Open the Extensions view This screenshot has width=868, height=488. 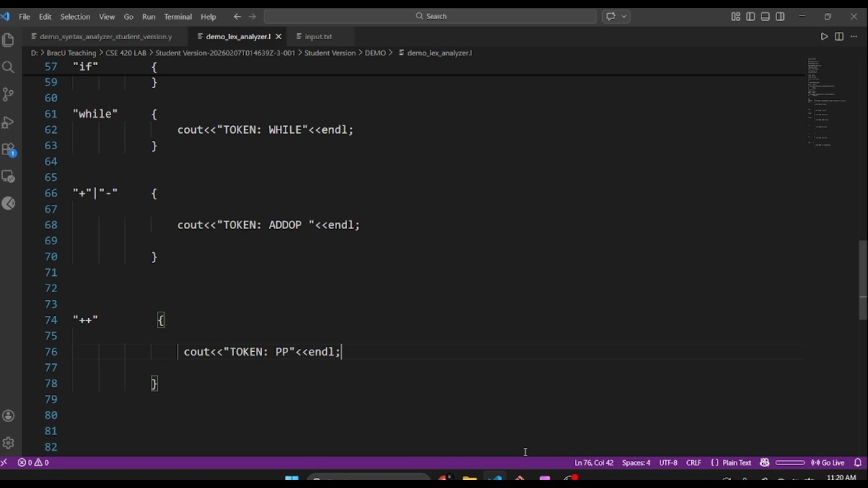point(9,150)
